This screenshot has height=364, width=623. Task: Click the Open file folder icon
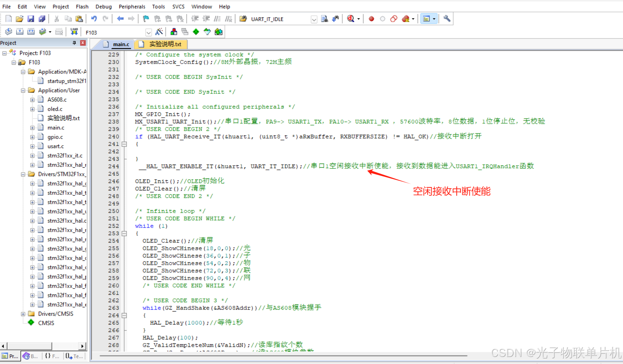click(x=19, y=19)
